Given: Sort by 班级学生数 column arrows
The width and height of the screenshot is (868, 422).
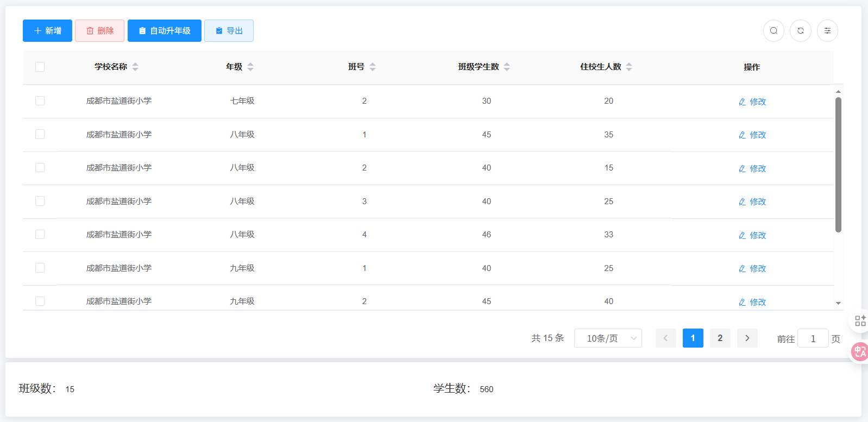Looking at the screenshot, I should pos(507,67).
